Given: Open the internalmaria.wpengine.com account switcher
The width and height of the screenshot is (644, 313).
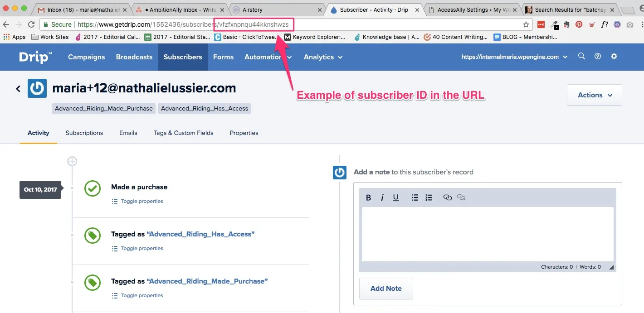Looking at the screenshot, I should [x=514, y=57].
